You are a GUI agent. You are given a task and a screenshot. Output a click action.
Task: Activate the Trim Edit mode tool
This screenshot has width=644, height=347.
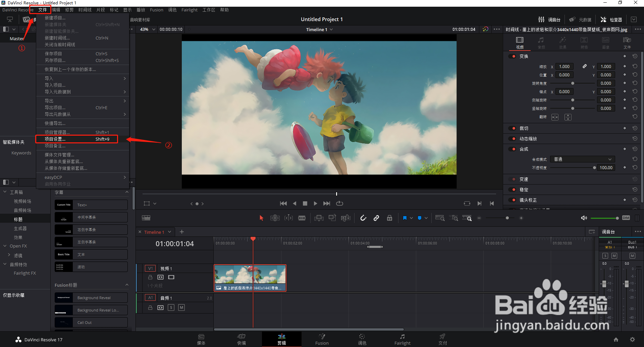pos(275,218)
